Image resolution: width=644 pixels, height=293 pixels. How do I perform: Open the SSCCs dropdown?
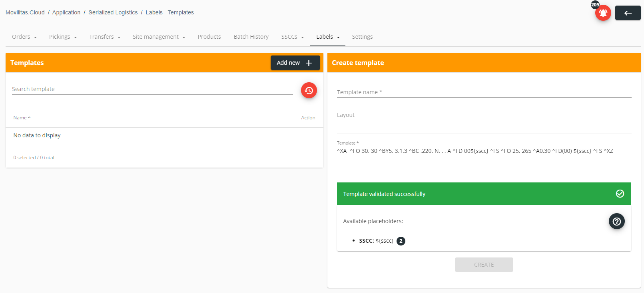[x=293, y=37]
